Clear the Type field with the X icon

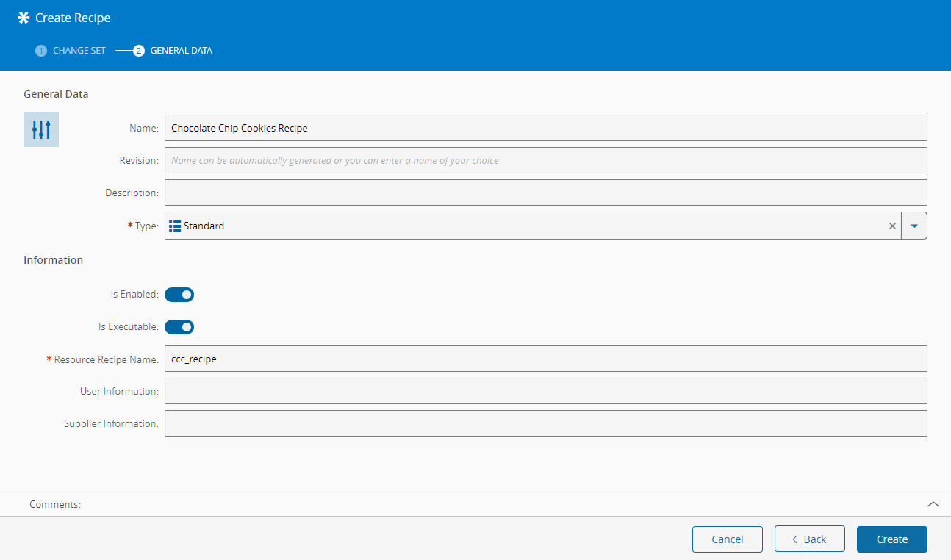click(x=892, y=226)
